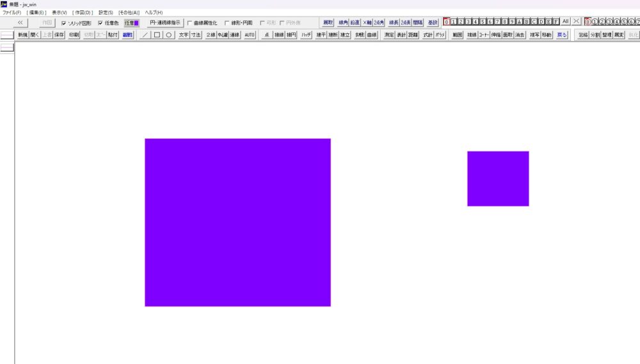
Task: Select the rectangle drawing tool icon
Action: click(x=157, y=35)
